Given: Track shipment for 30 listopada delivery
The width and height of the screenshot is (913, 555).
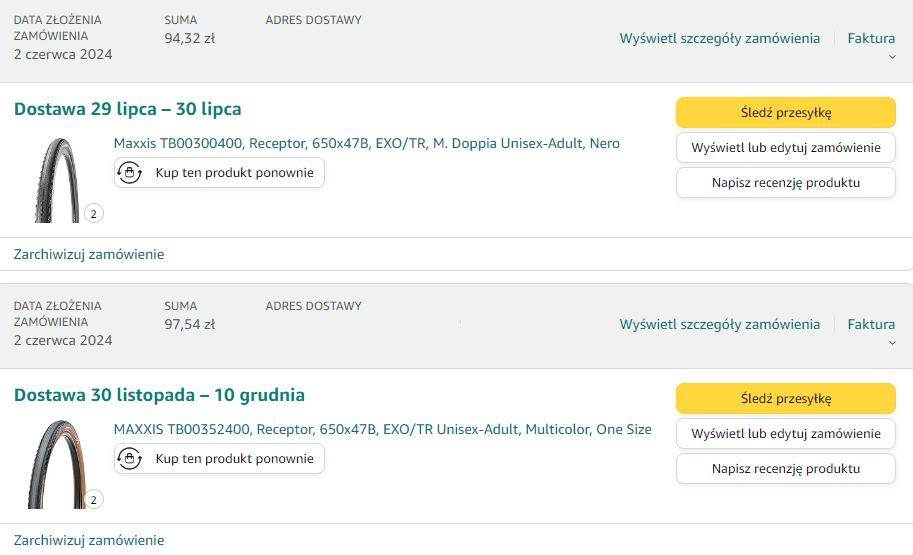Looking at the screenshot, I should click(785, 398).
